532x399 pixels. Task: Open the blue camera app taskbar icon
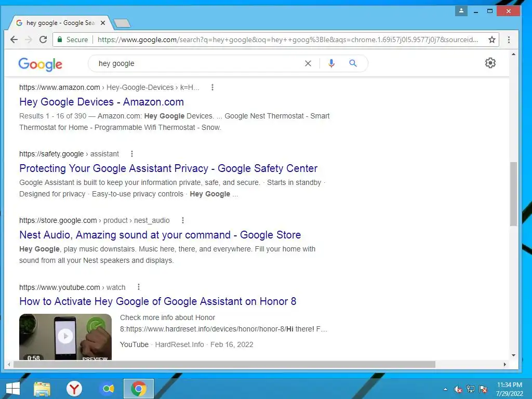[x=108, y=389]
